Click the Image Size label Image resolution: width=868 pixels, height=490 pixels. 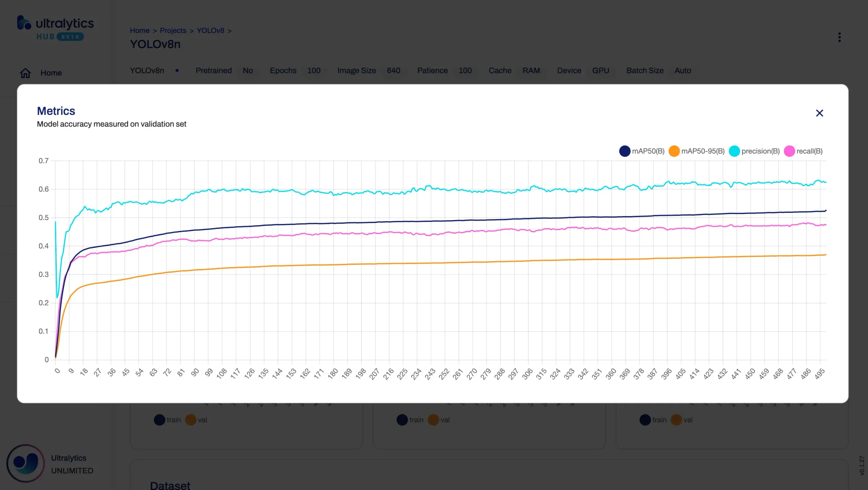point(357,71)
